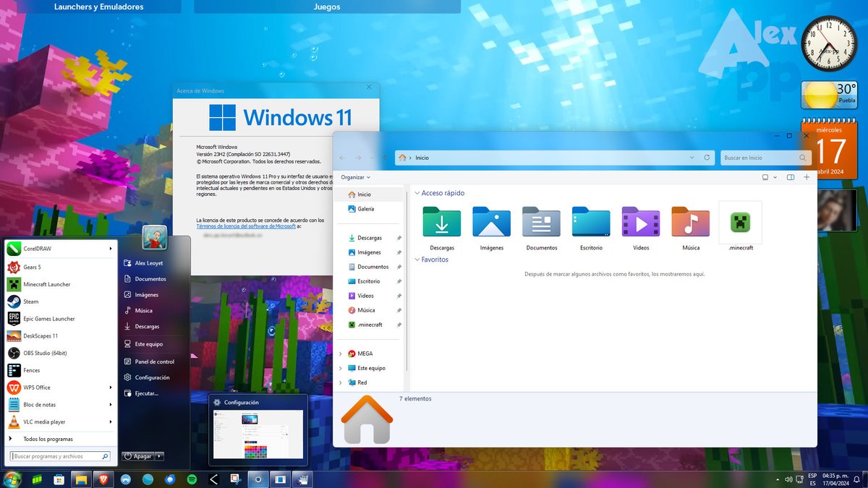This screenshot has height=488, width=868.
Task: Open the Escritorio folder in Acceso rápido
Action: [x=591, y=228]
